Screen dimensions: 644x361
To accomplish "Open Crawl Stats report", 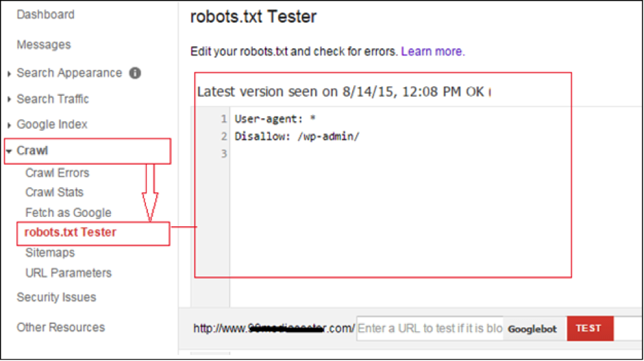I will (x=54, y=192).
